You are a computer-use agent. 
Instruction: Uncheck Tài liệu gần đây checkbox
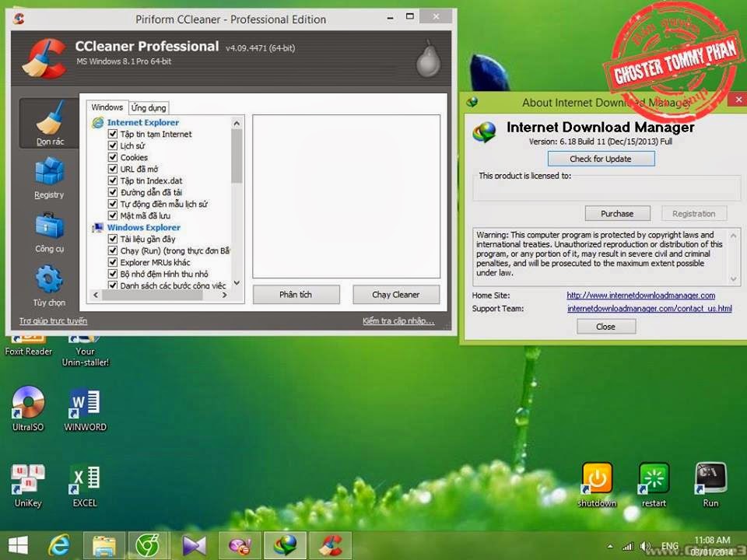click(x=112, y=239)
